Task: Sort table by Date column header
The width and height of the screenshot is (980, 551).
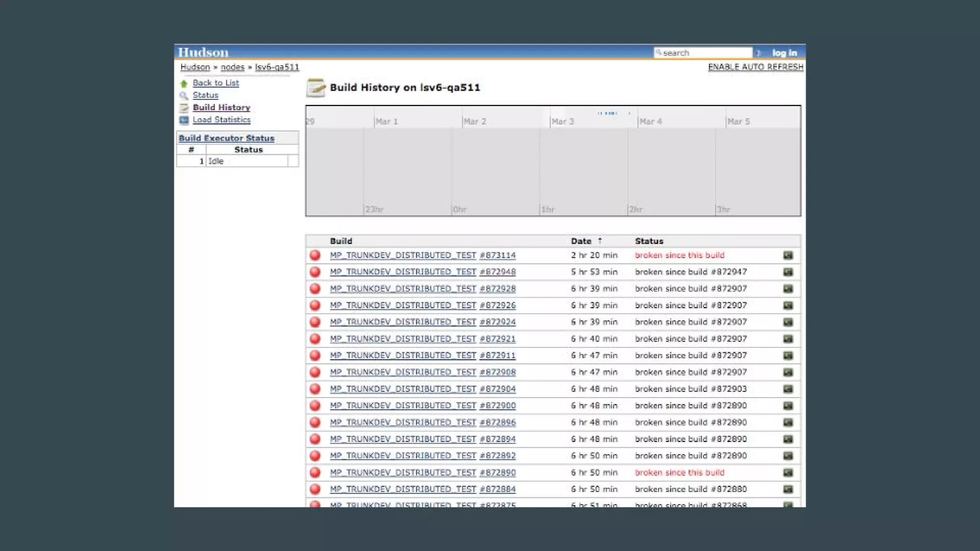Action: 581,241
